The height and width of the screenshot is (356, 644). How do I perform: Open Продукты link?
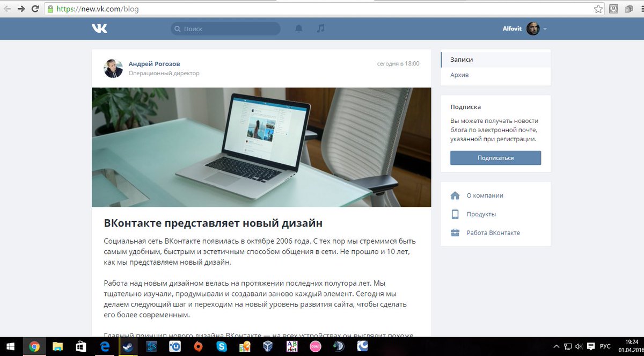pyautogui.click(x=481, y=214)
